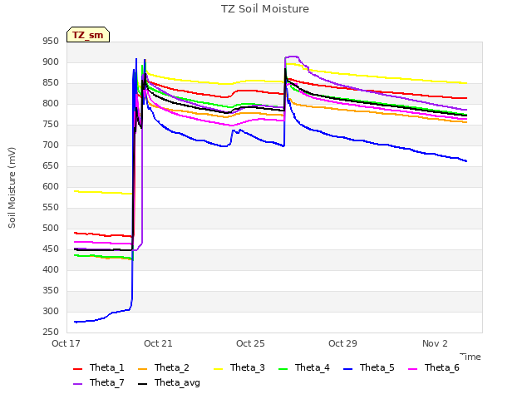Screen dimensions: 532x399
Task: Click the 250 y-axis tick label
Action: (x=51, y=332)
